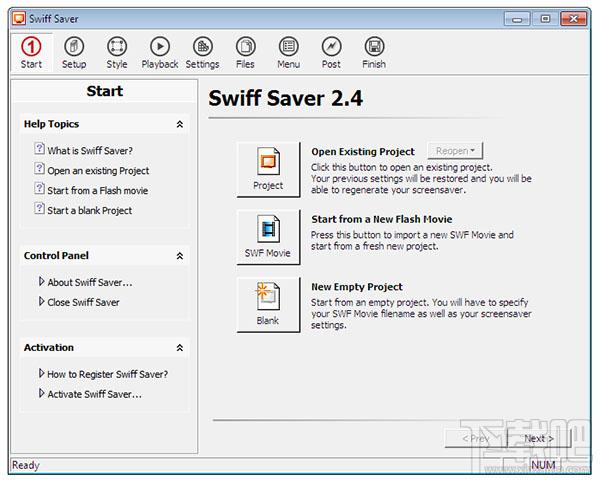
Task: Maximize the Swiff Saver window
Action: [545, 19]
